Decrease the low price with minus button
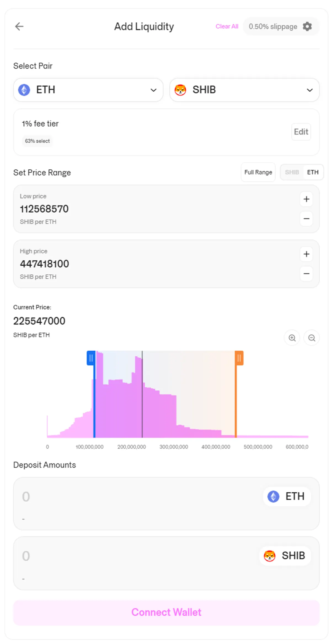Image resolution: width=331 pixels, height=644 pixels. [306, 219]
